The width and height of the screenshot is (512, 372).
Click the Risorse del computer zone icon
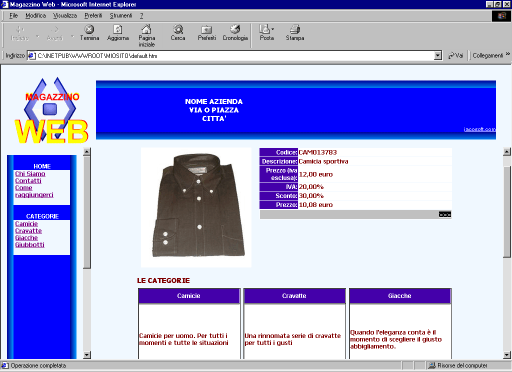[432, 366]
